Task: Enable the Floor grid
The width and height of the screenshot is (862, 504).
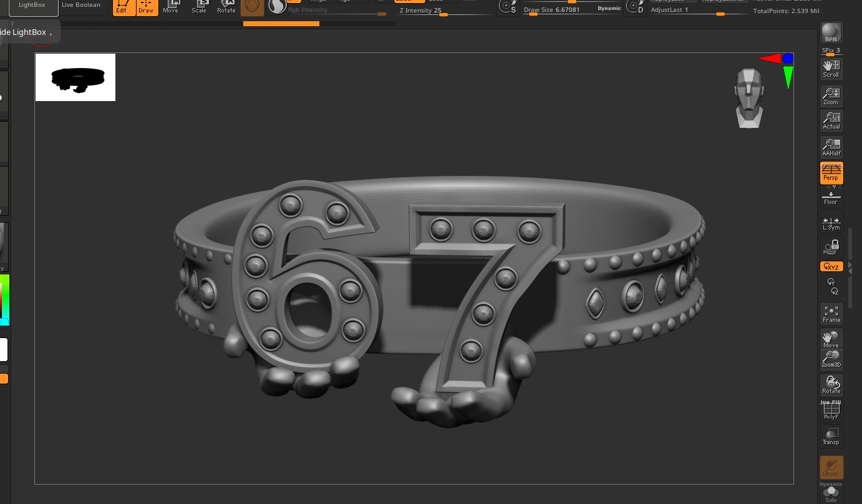Action: 831,198
